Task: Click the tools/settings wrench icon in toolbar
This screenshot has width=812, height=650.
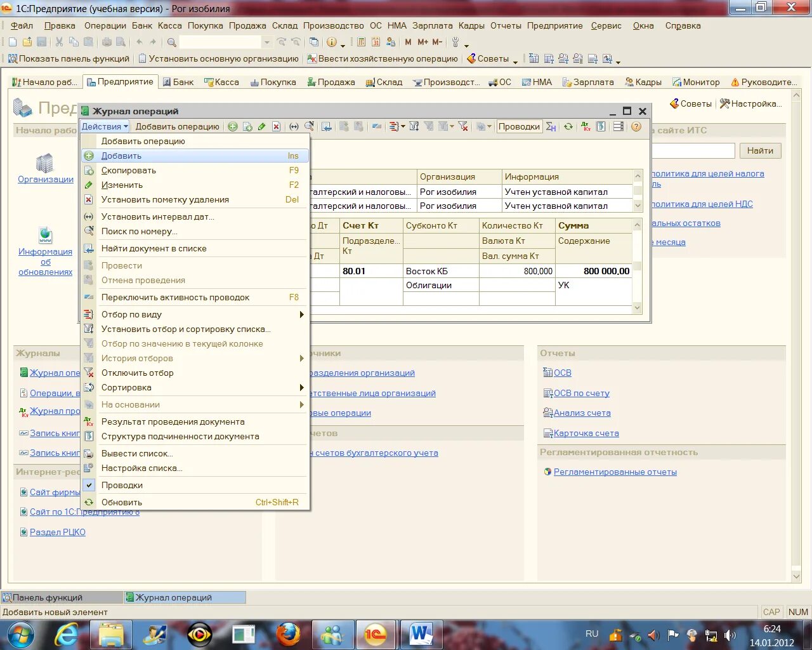Action: pyautogui.click(x=455, y=42)
